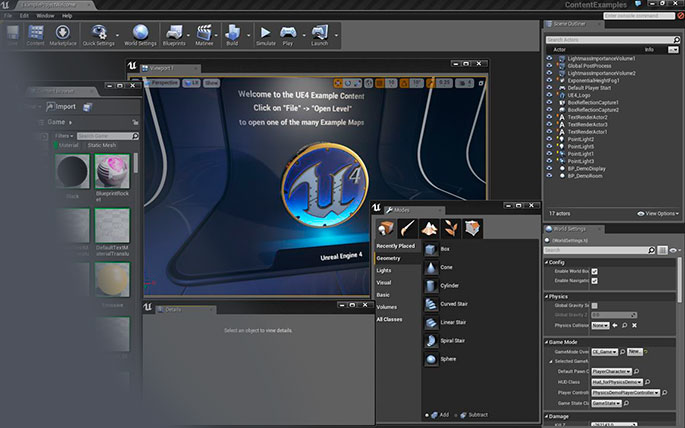This screenshot has width=685, height=428.
Task: Click the translate gizmo icon in viewport toolbar
Action: point(338,83)
